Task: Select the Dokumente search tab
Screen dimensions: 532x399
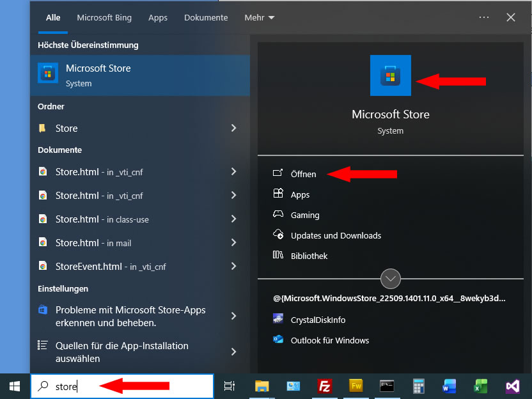Action: (x=206, y=18)
